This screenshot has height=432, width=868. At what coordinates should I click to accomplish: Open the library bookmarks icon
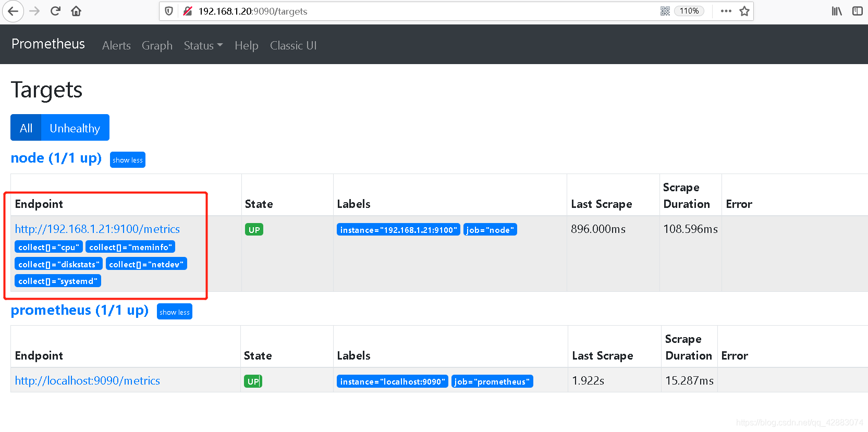[x=837, y=11]
